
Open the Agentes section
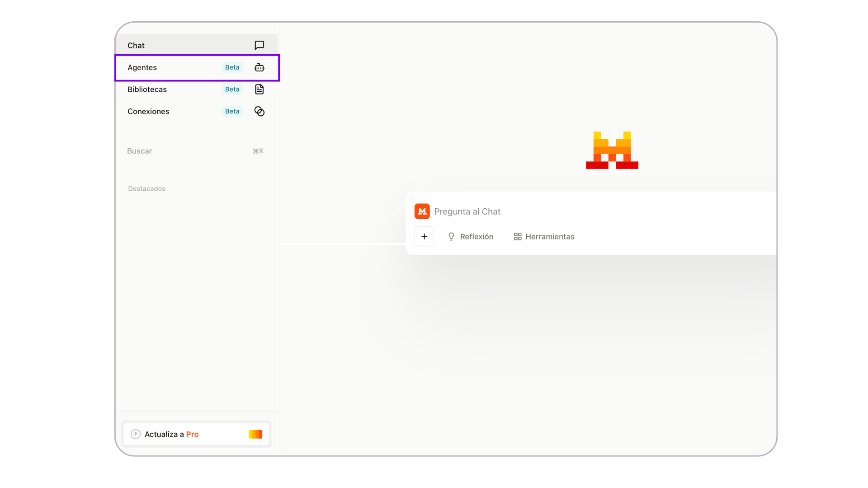[197, 67]
